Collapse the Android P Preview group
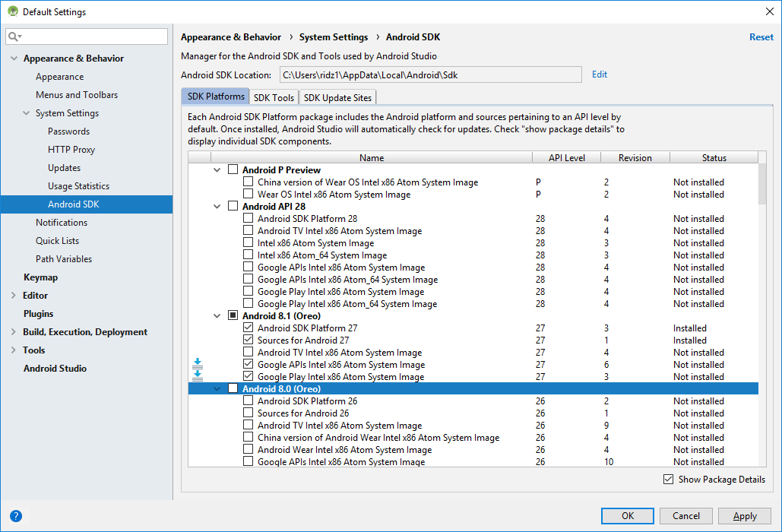Viewport: 782px width, 532px height. pyautogui.click(x=217, y=170)
